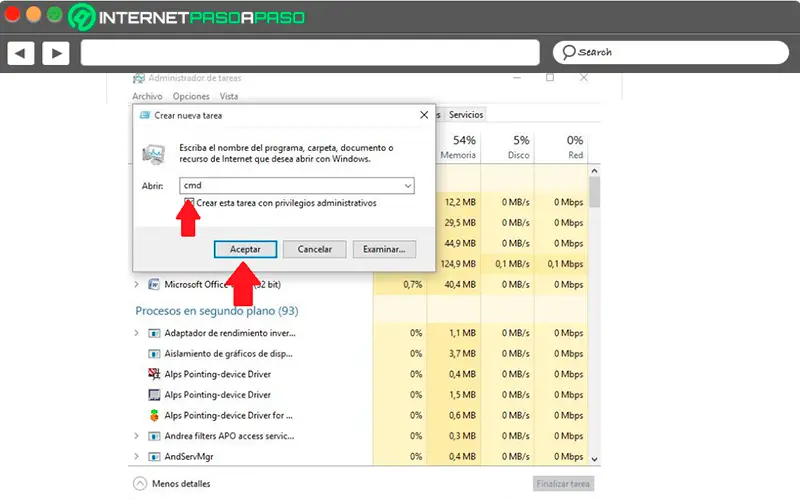Viewport: 800px width, 500px height.
Task: Switch to the Servicios tab
Action: click(466, 115)
